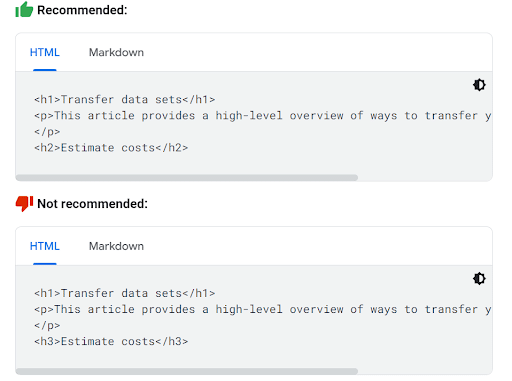
Task: Click the red thumbs-down Not recommended icon
Action: click(24, 203)
